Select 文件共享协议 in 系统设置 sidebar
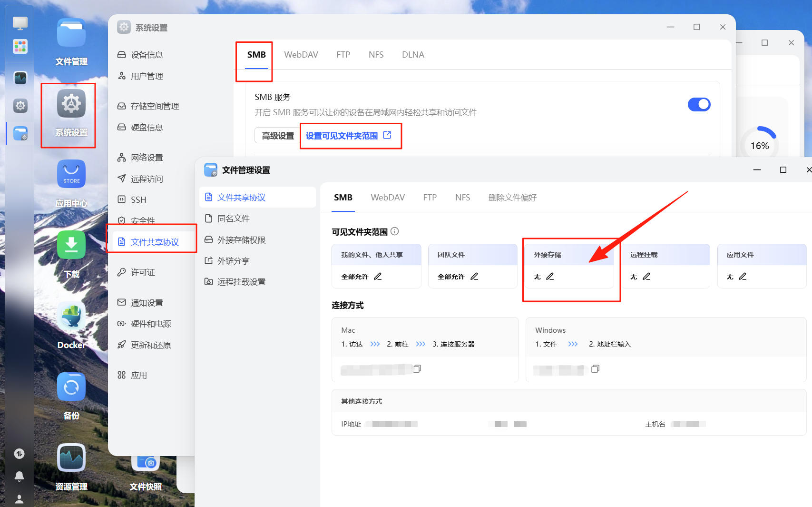Screen dimensions: 812x507 click(x=154, y=242)
